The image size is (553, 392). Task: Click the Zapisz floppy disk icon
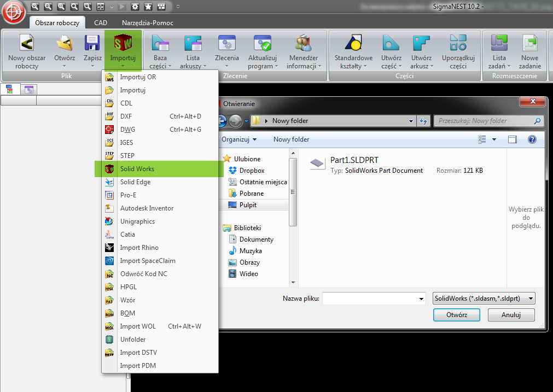coord(92,43)
